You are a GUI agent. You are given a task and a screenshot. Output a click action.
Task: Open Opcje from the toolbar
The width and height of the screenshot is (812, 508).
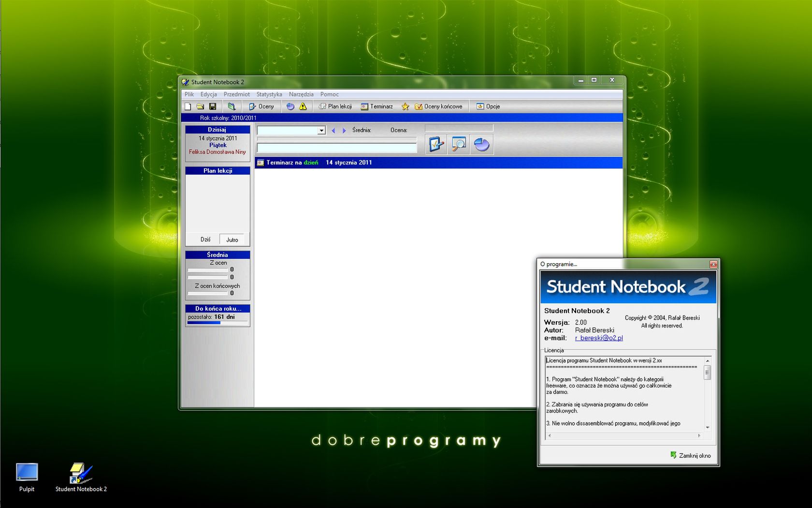click(x=490, y=106)
